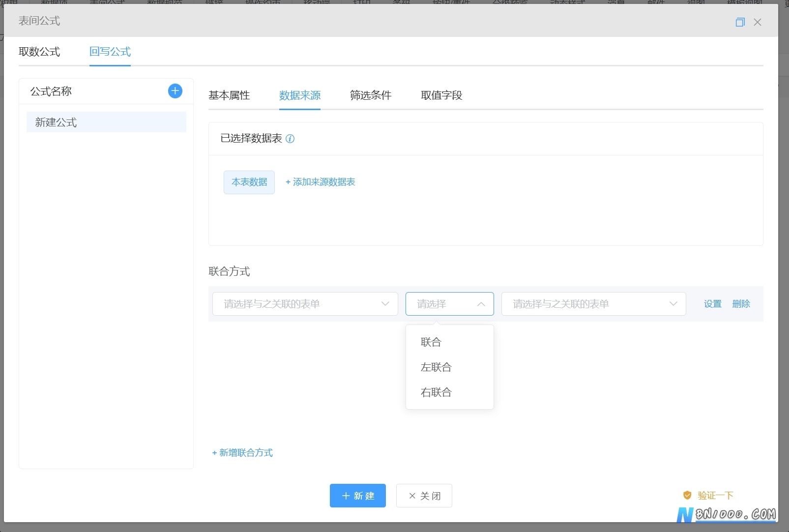The height and width of the screenshot is (532, 789).
Task: Click the 设置 link in join row
Action: click(x=713, y=304)
